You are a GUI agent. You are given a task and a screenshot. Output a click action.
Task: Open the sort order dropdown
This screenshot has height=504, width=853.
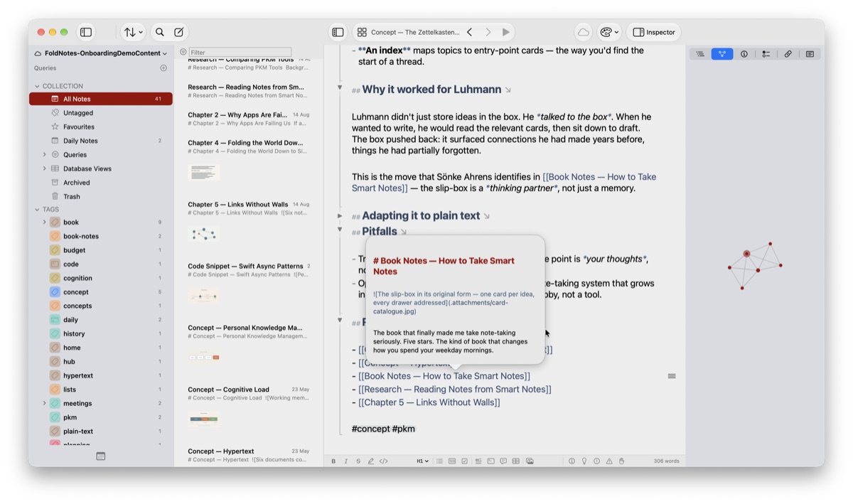133,32
